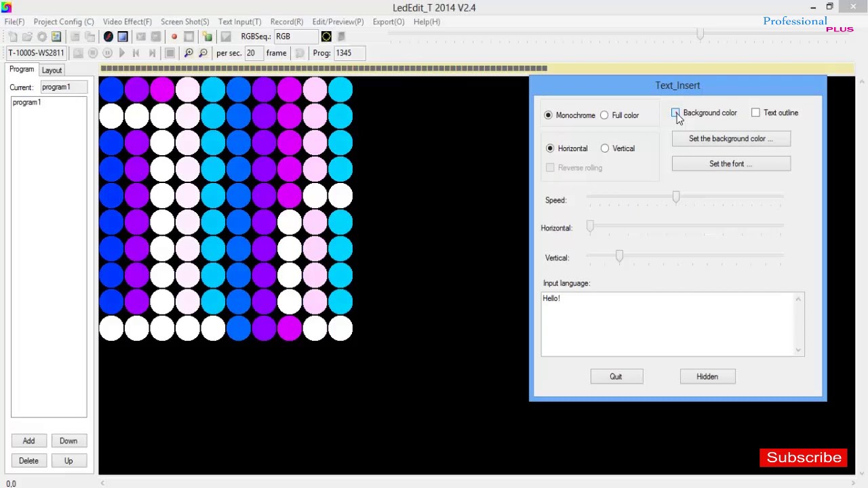
Task: Click the blue square effect icon
Action: pyautogui.click(x=123, y=37)
